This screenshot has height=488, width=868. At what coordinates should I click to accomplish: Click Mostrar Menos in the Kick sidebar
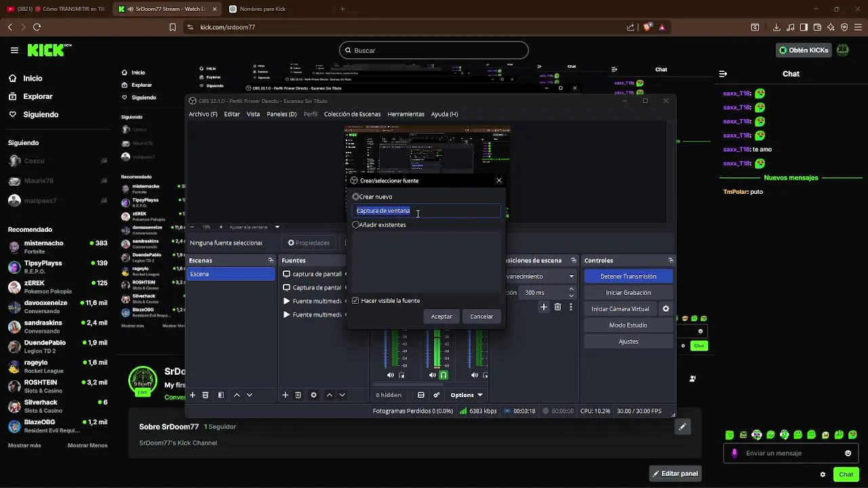click(x=87, y=445)
